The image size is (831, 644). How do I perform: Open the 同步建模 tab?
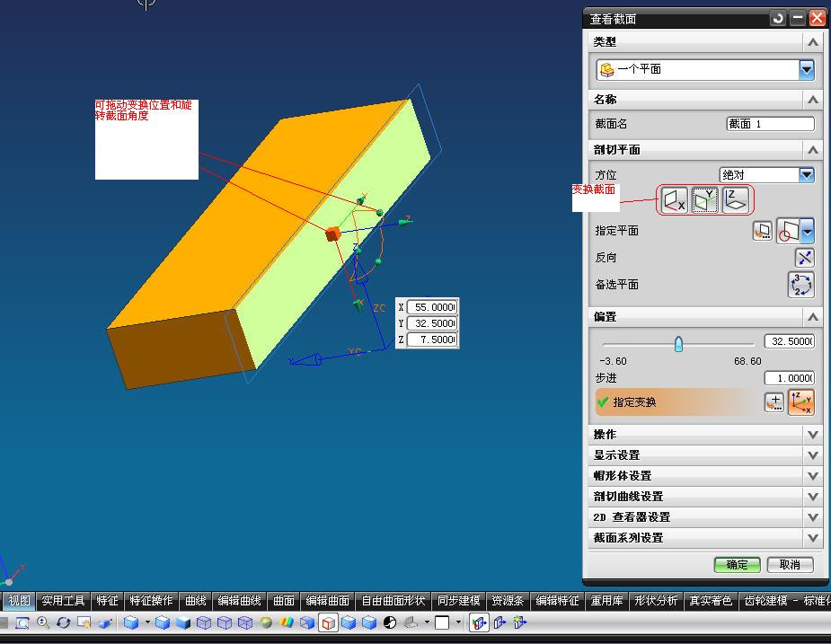coord(459,601)
